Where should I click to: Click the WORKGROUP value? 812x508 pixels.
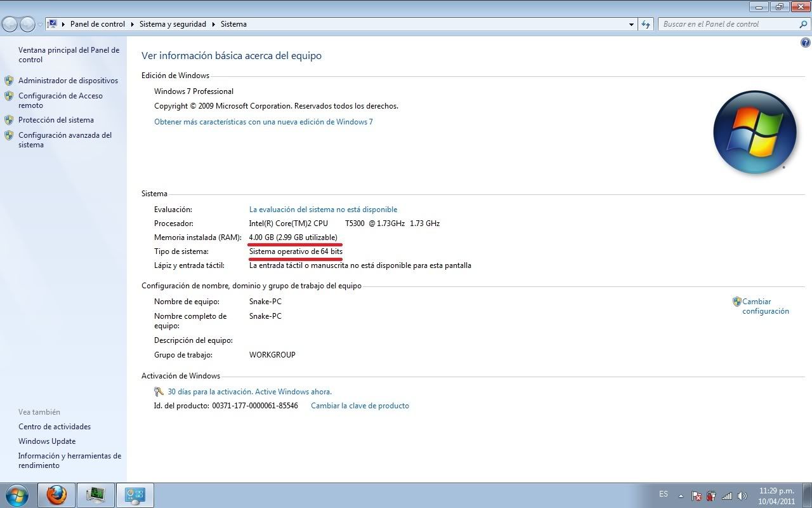coord(272,355)
